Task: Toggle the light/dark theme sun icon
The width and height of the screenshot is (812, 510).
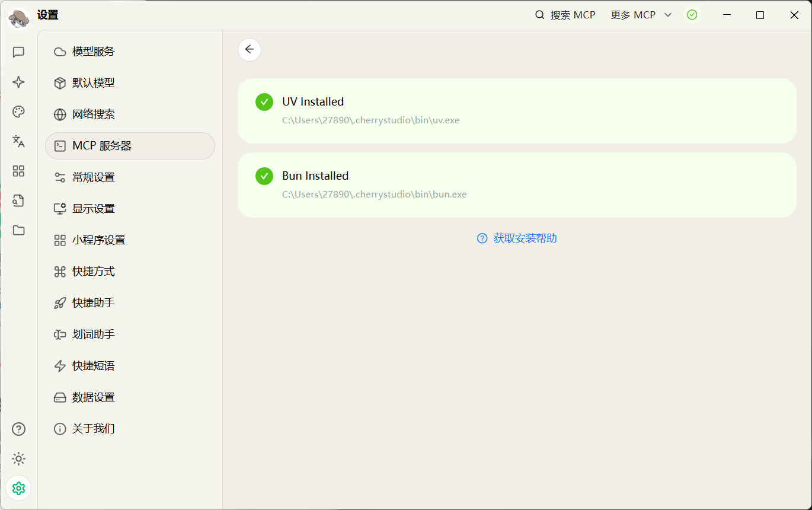Action: point(18,458)
